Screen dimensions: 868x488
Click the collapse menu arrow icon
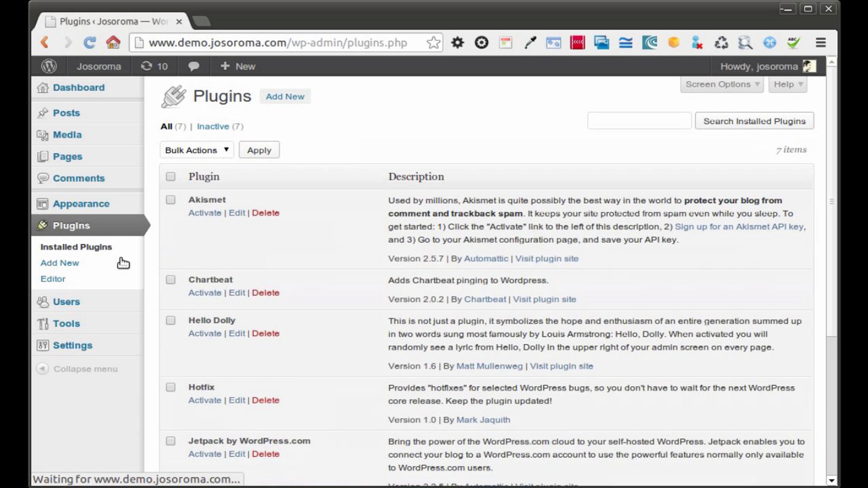point(42,369)
